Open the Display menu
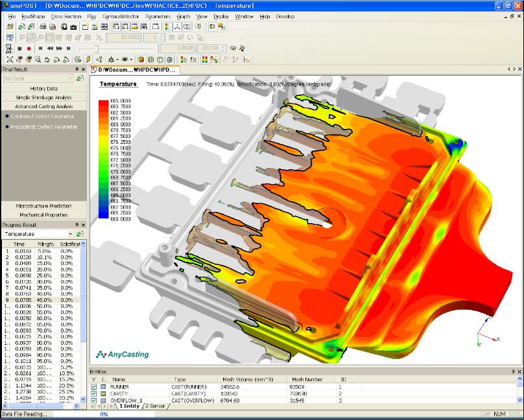Screen dimensions: 524x420 coord(221,16)
